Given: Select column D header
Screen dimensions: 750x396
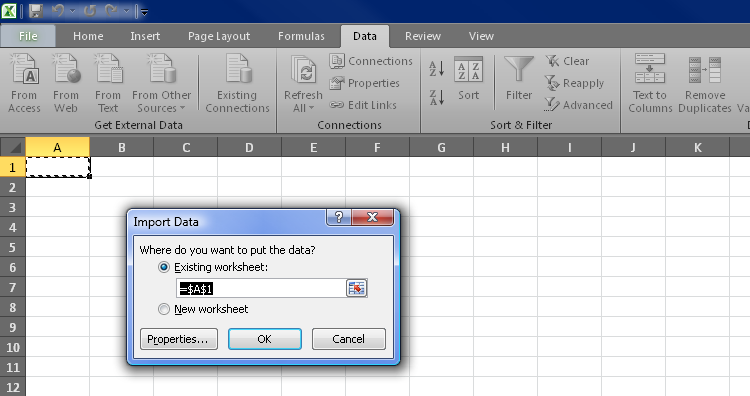Looking at the screenshot, I should 249,147.
